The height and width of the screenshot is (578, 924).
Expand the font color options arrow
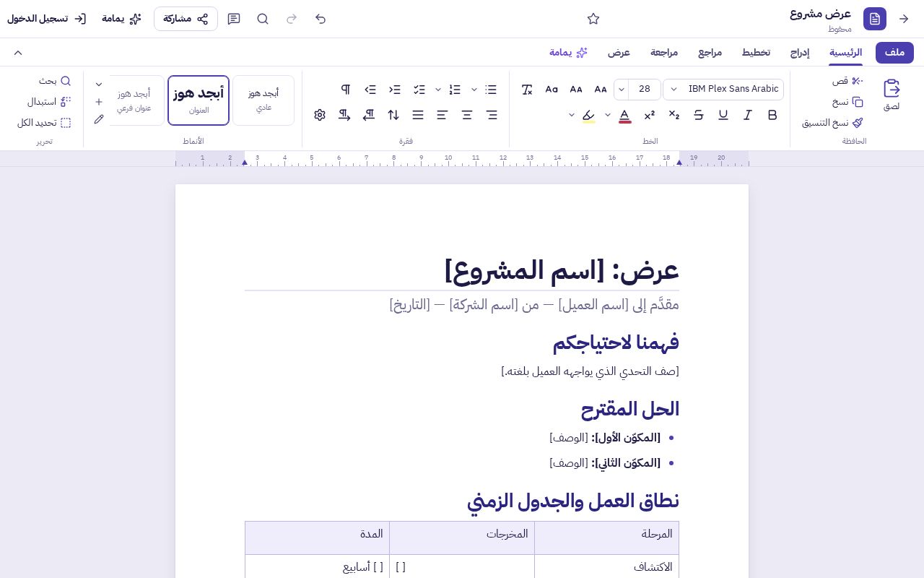[608, 115]
